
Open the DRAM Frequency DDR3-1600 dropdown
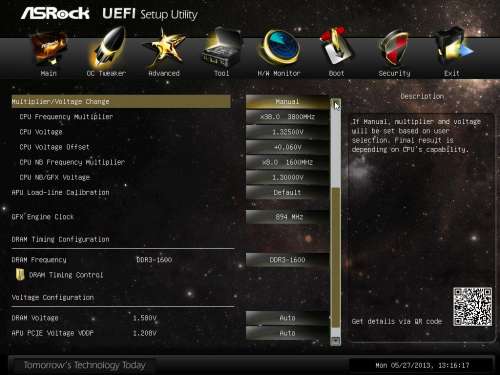coord(287,260)
